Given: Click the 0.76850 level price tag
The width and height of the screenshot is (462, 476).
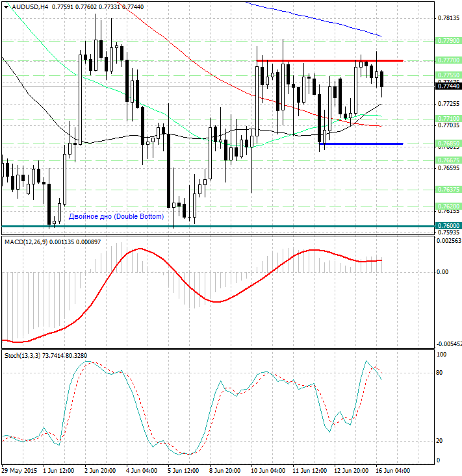Looking at the screenshot, I should (x=448, y=143).
